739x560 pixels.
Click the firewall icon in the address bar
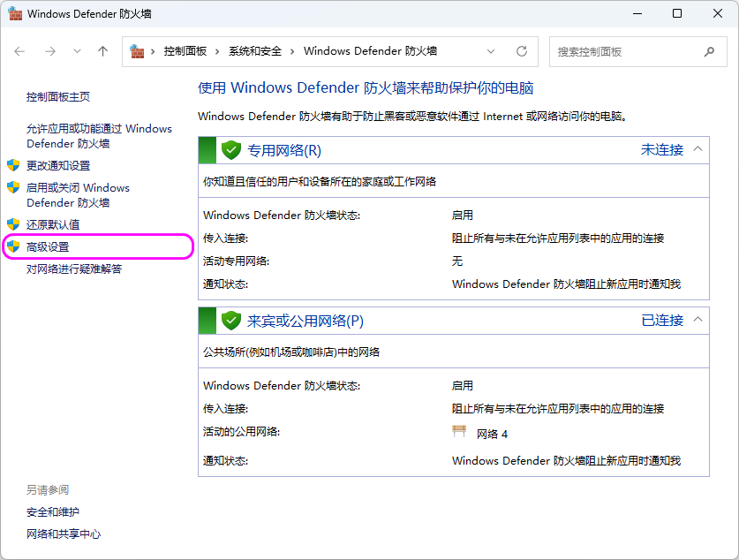click(137, 51)
